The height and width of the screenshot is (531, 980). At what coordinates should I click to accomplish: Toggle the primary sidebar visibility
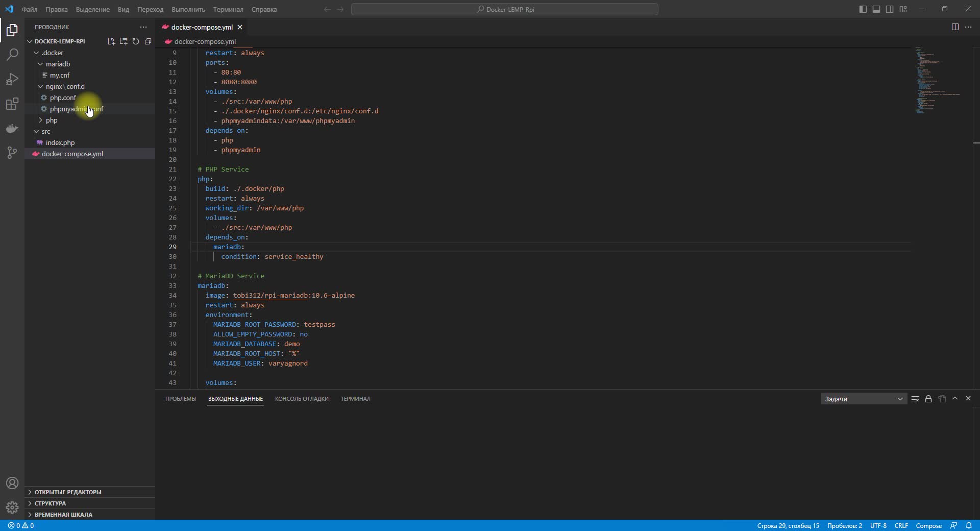coord(863,9)
